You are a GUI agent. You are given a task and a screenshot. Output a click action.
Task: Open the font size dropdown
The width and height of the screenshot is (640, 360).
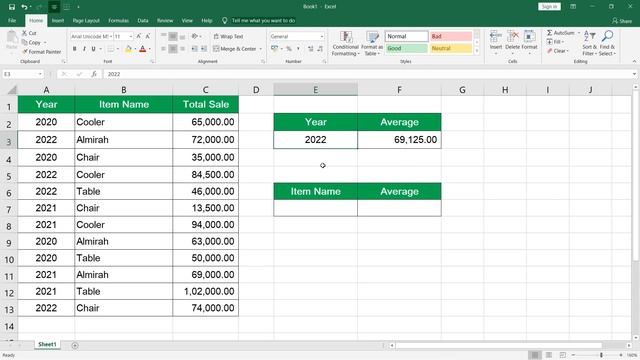(131, 36)
